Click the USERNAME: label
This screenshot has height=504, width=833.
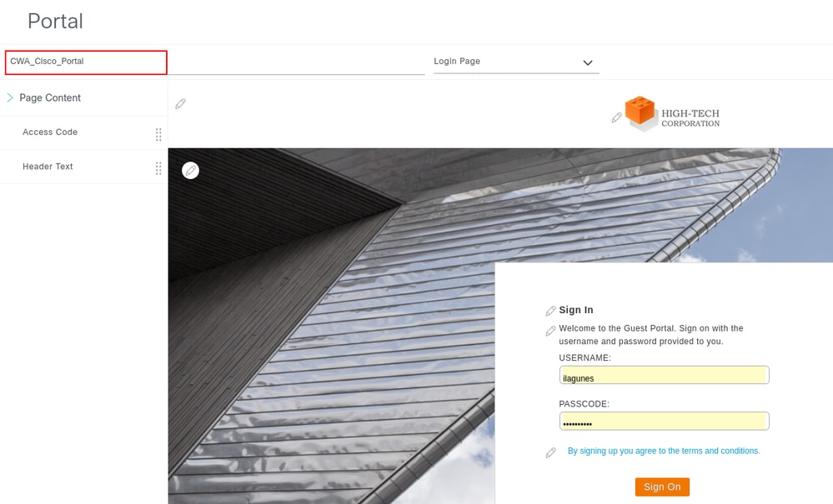click(x=585, y=358)
